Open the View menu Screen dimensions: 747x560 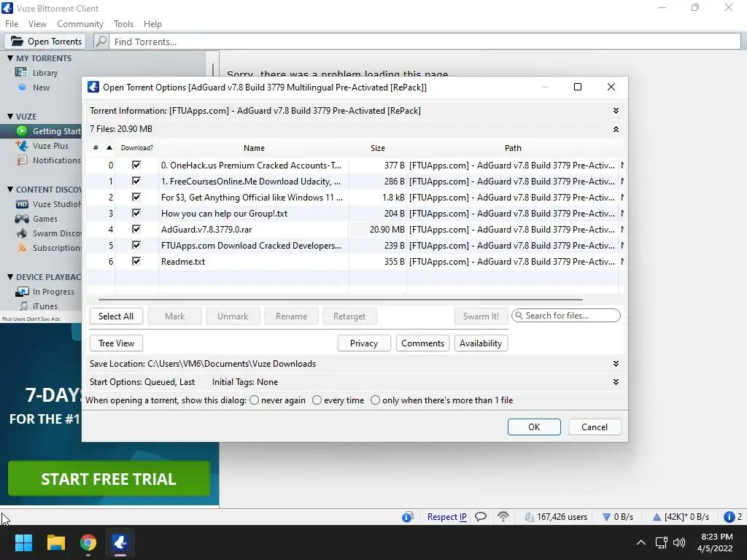(37, 24)
